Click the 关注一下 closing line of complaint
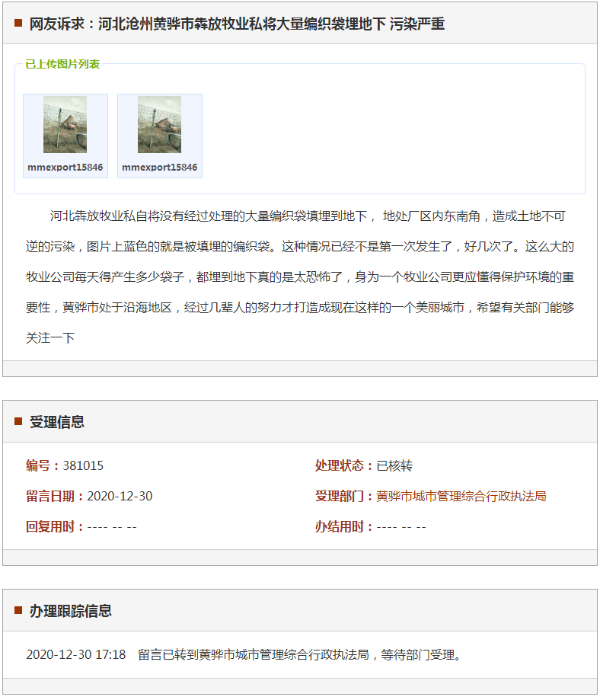 50,338
